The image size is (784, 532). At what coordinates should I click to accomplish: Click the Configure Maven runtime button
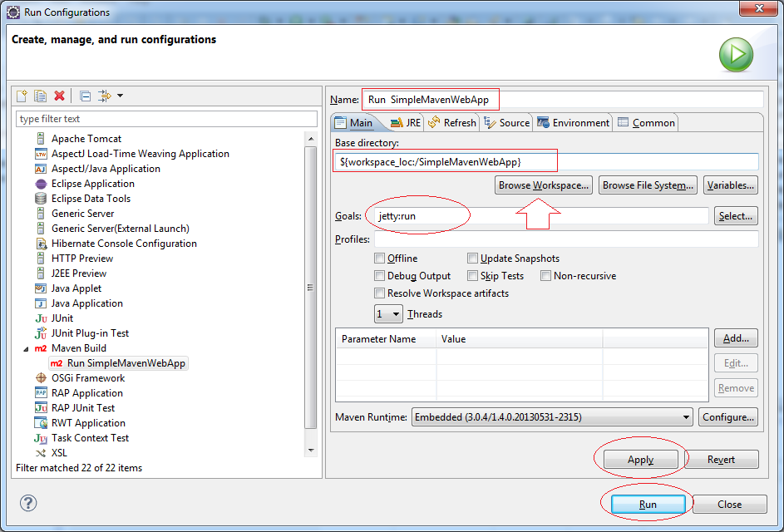click(728, 417)
